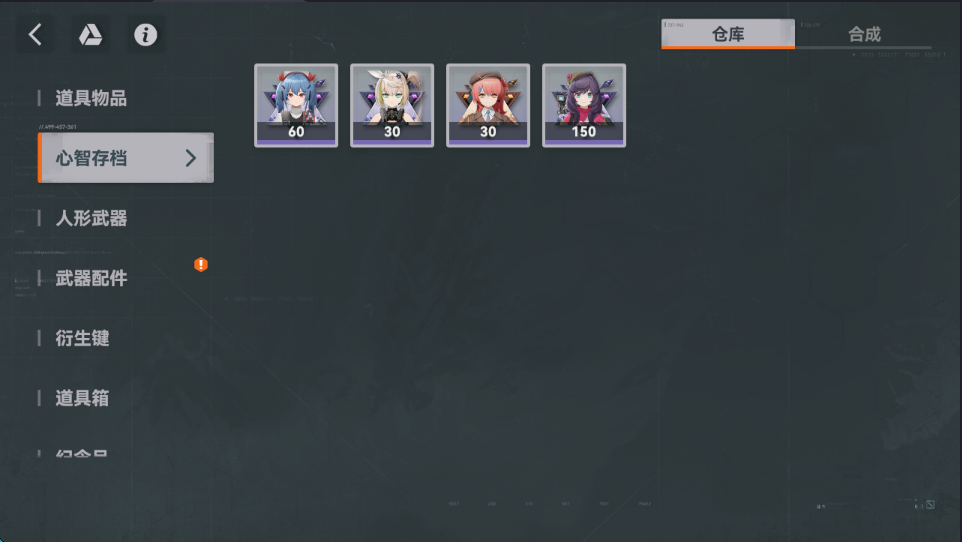The width and height of the screenshot is (962, 542).
Task: Open the 衍生键 category
Action: point(82,338)
